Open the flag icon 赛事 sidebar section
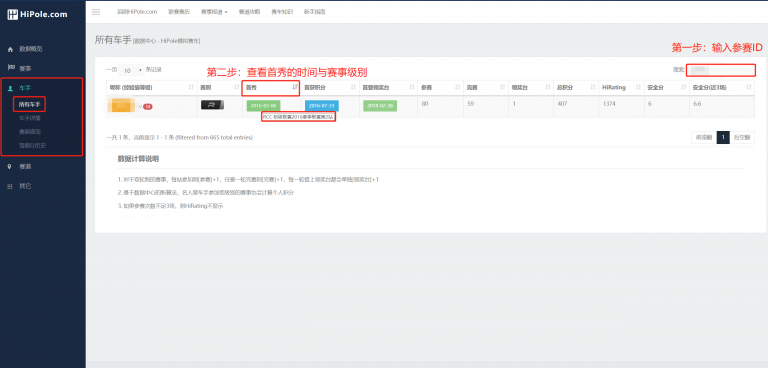Screen dimensions: 768x368 tap(20, 68)
